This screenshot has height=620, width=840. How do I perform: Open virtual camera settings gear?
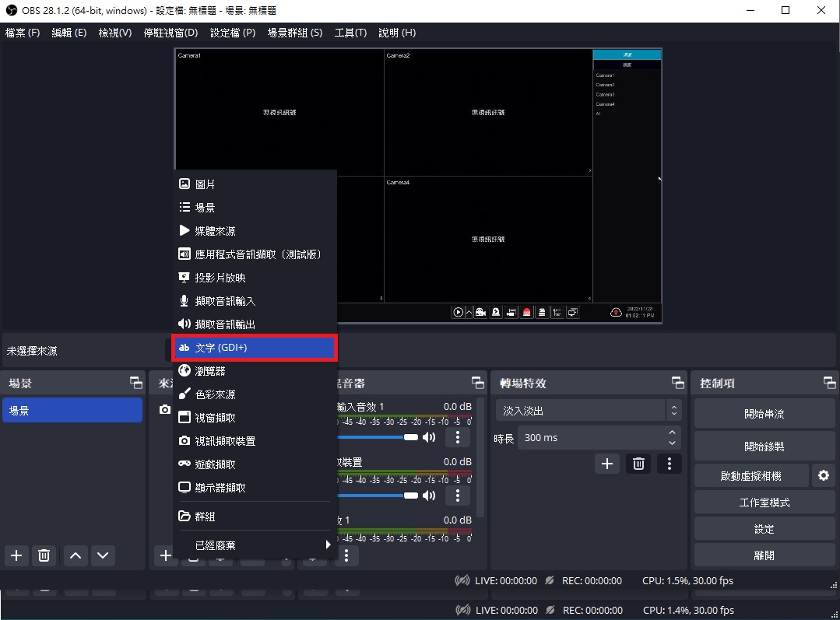click(824, 475)
